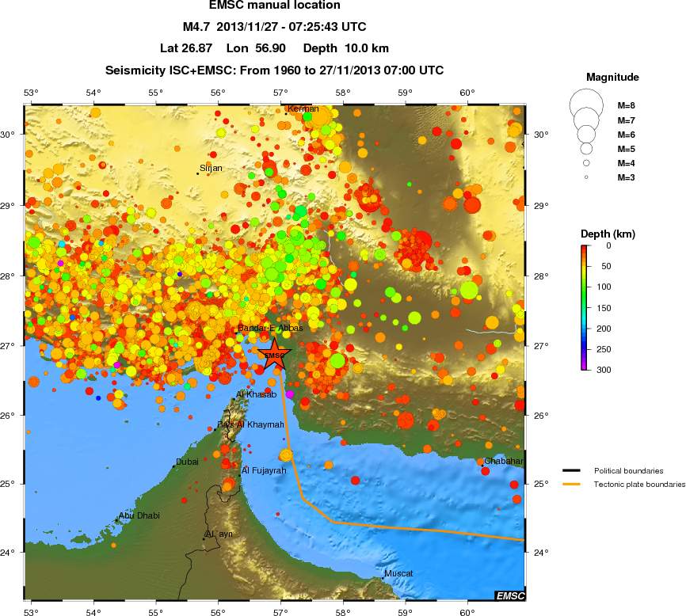Viewport: 686px width, 616px height.
Task: Click the 'Magnitude' legend heading
Action: [x=612, y=78]
